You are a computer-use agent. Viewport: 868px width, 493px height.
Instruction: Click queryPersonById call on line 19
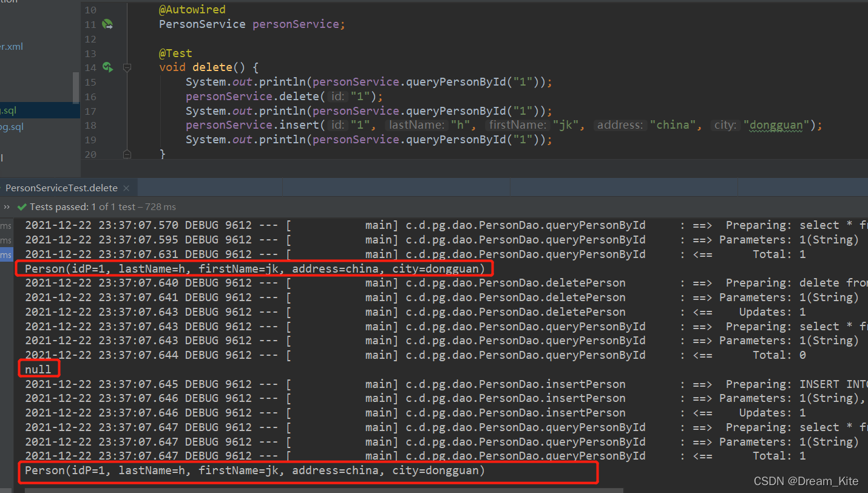(x=456, y=140)
